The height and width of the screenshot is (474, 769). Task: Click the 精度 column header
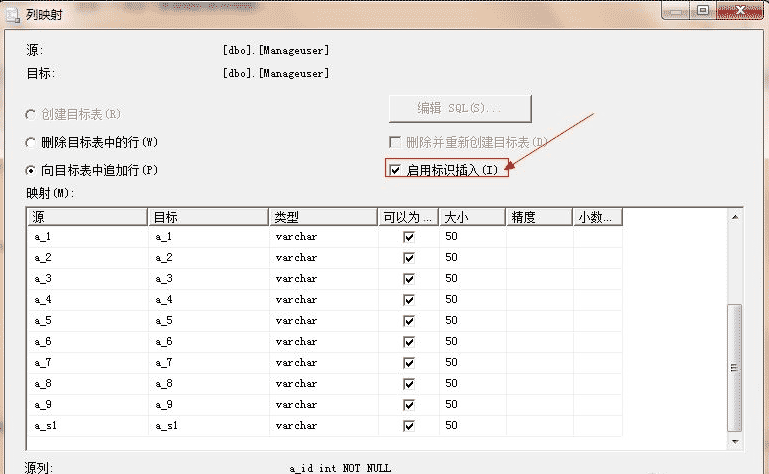pos(539,217)
